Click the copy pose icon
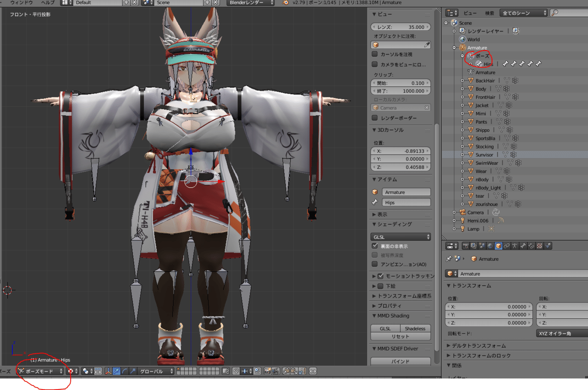The height and width of the screenshot is (390, 588). click(286, 371)
